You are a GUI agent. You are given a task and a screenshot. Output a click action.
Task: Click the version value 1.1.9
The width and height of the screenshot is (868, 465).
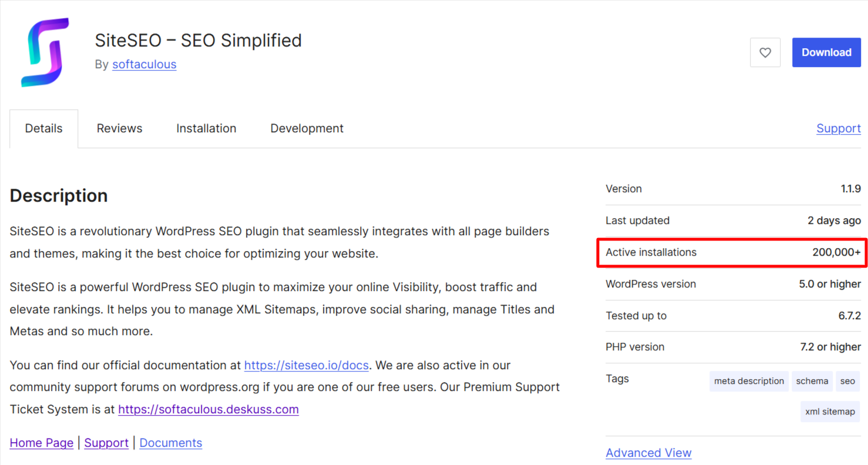tap(850, 189)
